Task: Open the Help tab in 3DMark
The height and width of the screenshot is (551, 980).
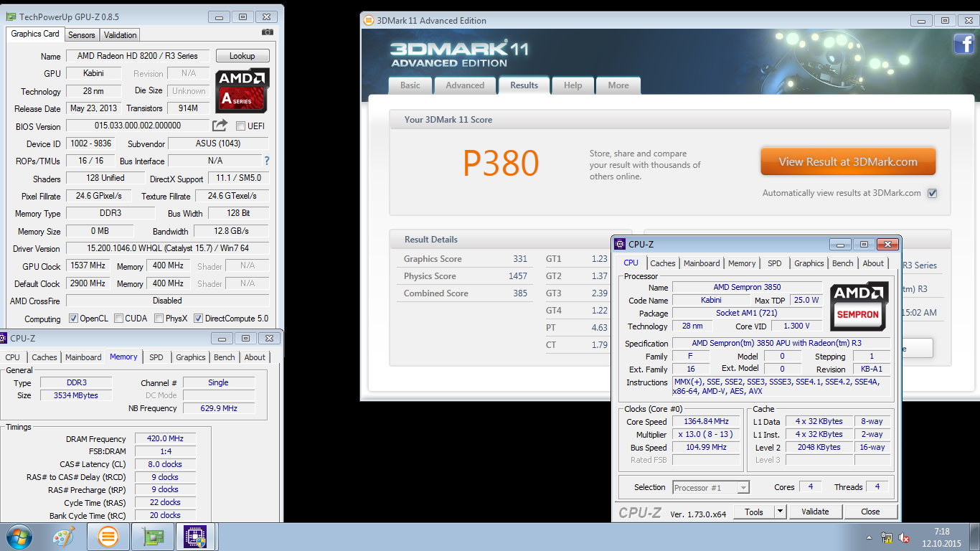Action: click(x=573, y=85)
